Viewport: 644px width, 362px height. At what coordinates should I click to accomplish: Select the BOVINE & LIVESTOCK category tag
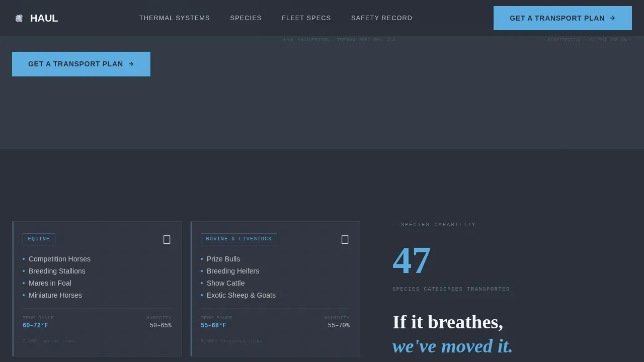click(x=239, y=239)
